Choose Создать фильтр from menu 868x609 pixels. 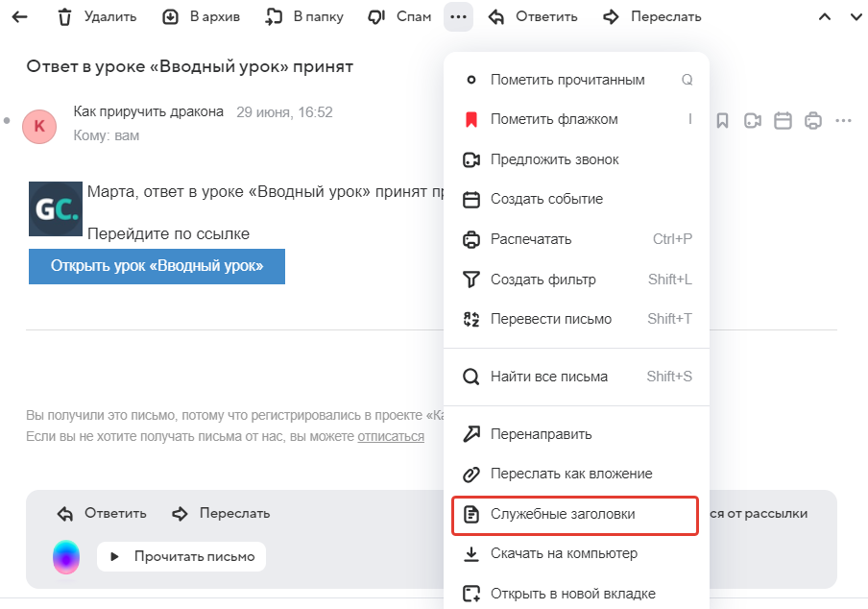[x=577, y=280]
